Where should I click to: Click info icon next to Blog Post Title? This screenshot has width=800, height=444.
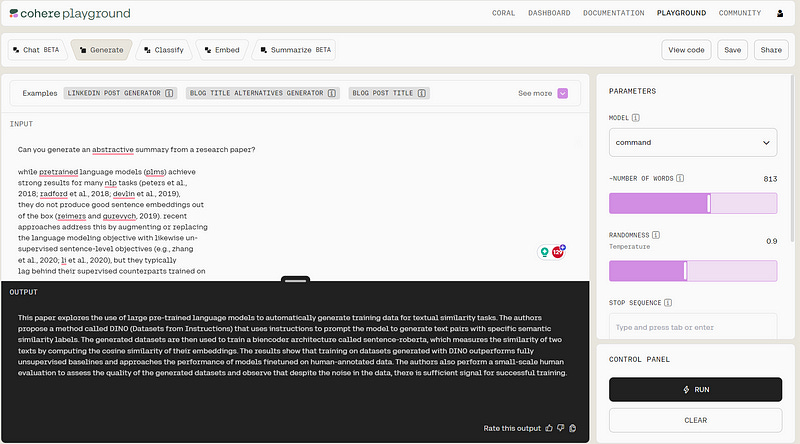pos(421,93)
